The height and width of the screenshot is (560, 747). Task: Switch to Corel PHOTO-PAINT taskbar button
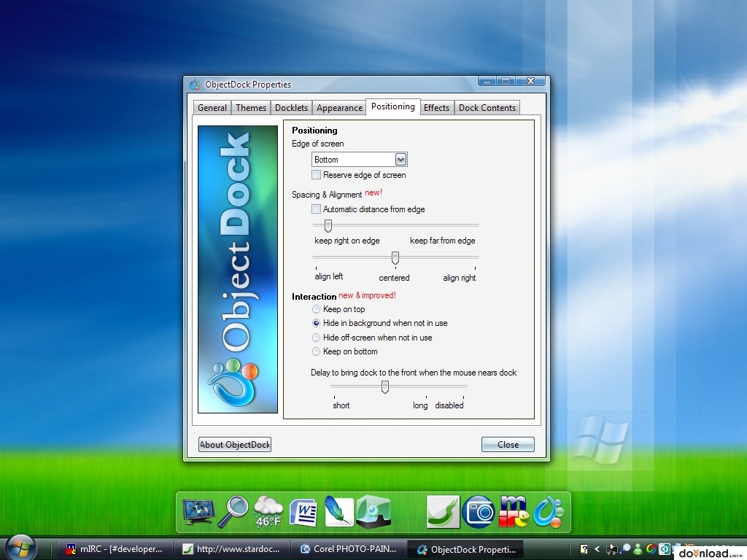(x=348, y=549)
